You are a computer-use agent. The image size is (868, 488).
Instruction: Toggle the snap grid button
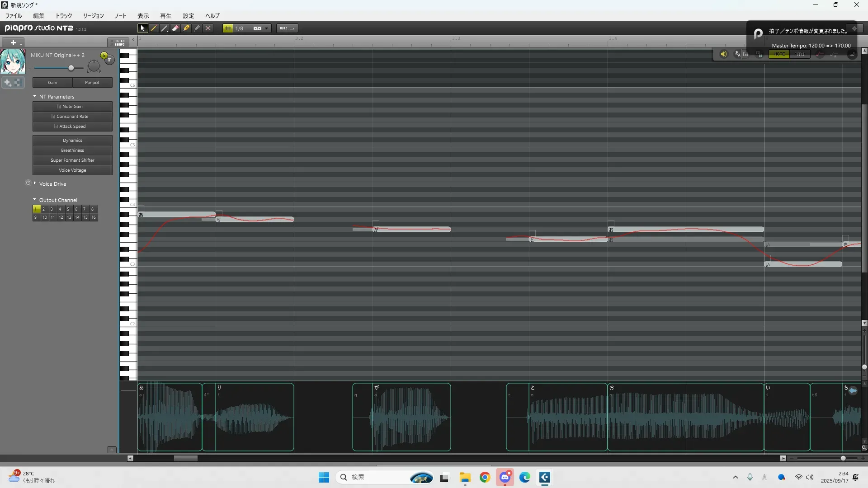pos(228,28)
